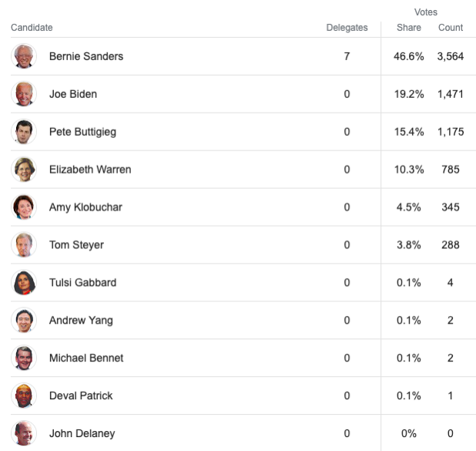Click Michael Bennet's portrait thumbnail
476x451 pixels.
(24, 358)
